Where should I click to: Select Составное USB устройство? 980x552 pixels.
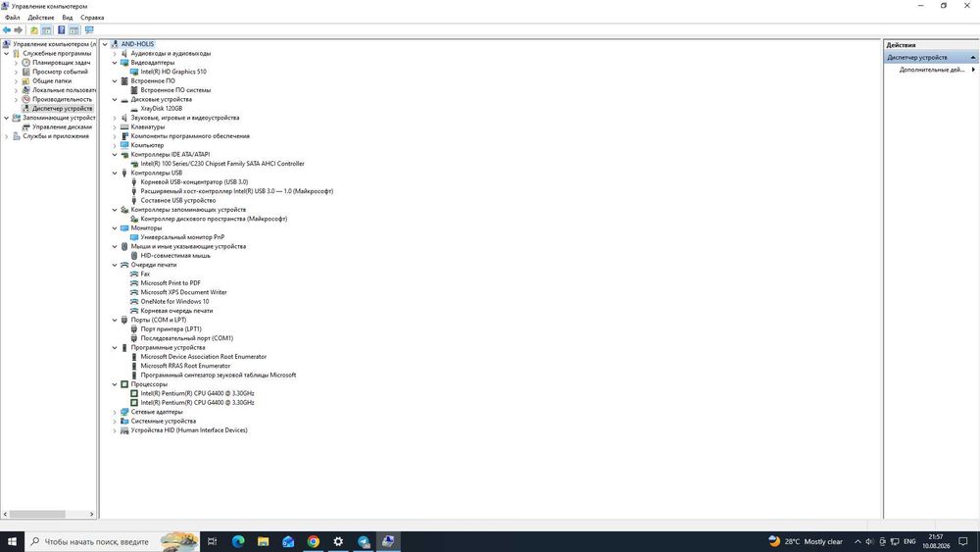(178, 201)
